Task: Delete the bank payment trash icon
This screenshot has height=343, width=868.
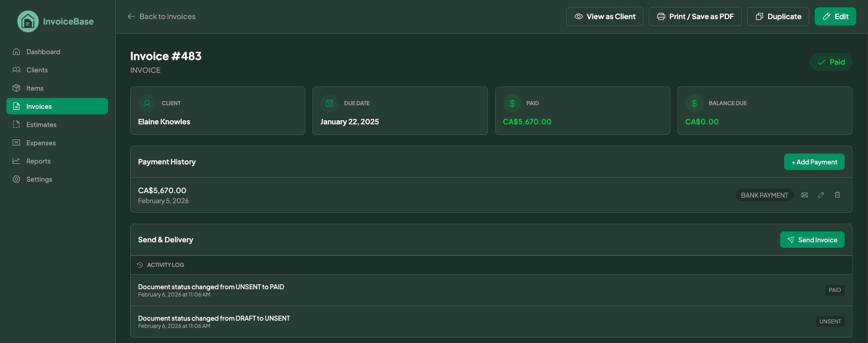Action: (837, 195)
